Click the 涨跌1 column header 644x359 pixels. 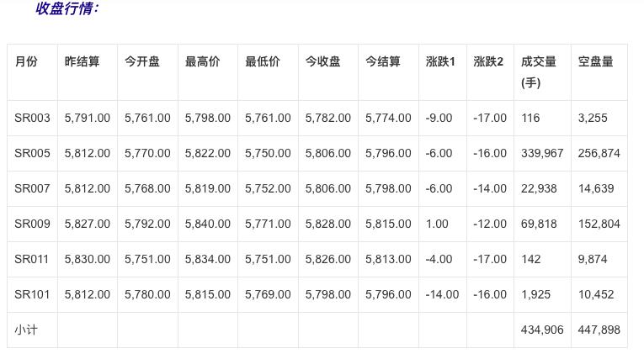(440, 62)
